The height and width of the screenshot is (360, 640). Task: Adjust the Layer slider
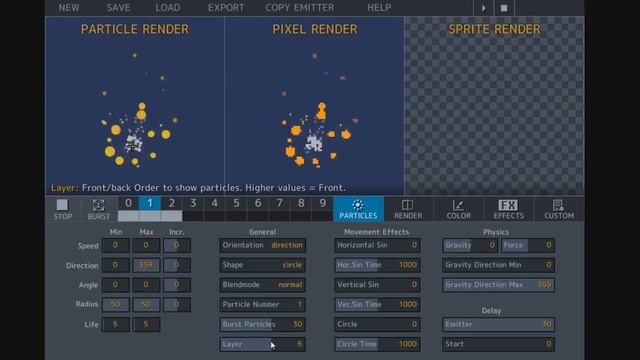click(262, 344)
